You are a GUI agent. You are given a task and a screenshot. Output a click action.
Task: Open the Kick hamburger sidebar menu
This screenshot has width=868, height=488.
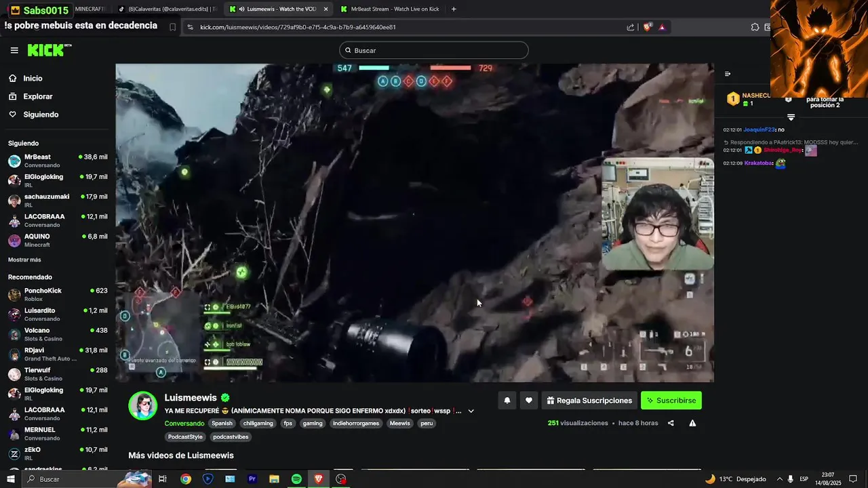[x=14, y=50]
